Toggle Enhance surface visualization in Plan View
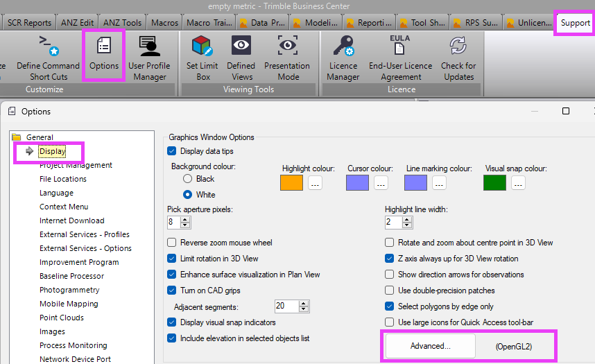 tap(171, 275)
